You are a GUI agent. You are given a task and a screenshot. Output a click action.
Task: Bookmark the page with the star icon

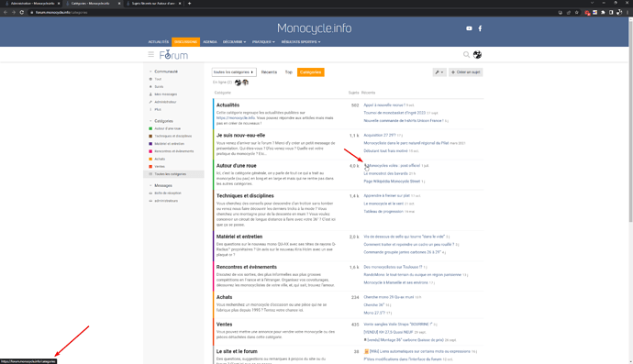tap(577, 13)
